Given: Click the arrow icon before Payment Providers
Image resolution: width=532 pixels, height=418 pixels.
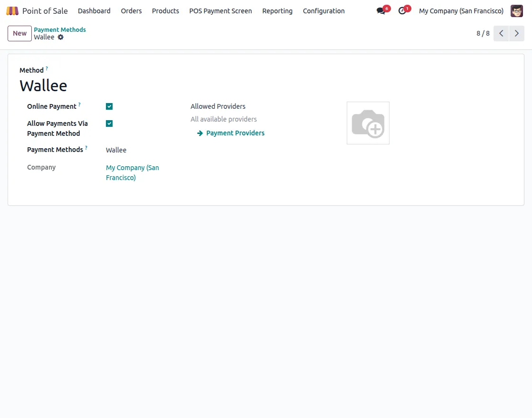Looking at the screenshot, I should [200, 133].
